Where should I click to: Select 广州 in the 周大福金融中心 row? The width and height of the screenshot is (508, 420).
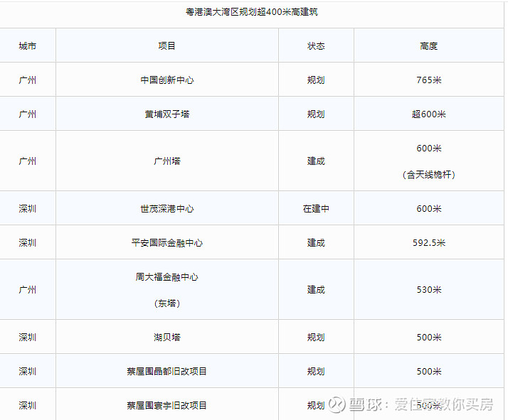point(28,290)
